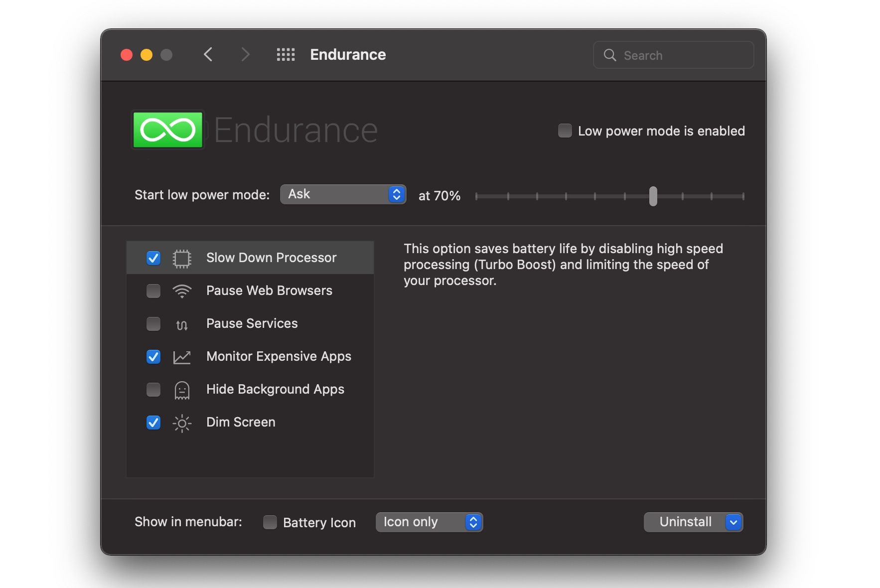The height and width of the screenshot is (588, 880).
Task: Click the Uninstall button
Action: click(685, 522)
